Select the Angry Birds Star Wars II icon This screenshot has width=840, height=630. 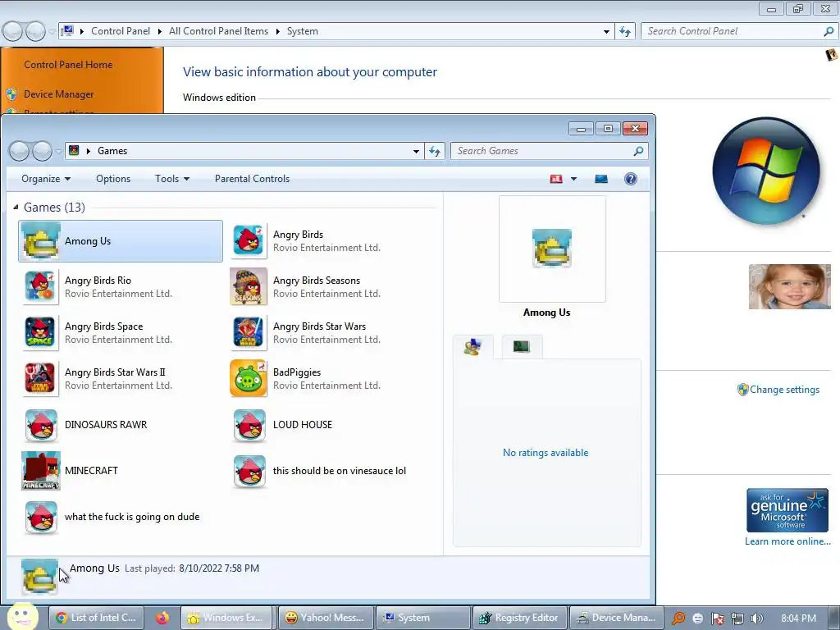click(x=41, y=379)
